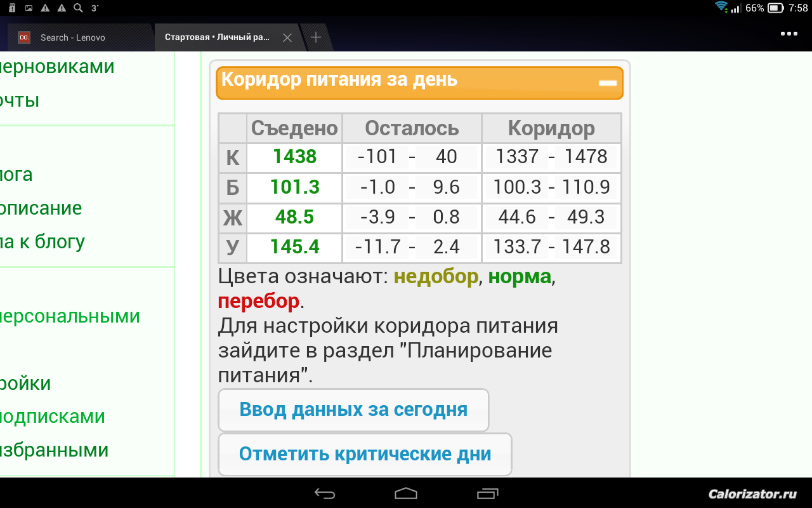Open the к блогу sidebar link
This screenshot has height=508, width=812.
pos(42,242)
